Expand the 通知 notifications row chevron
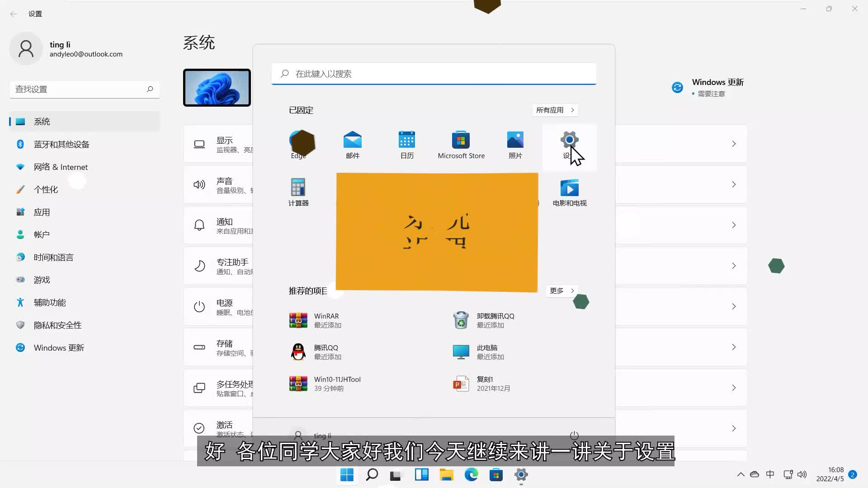868x488 pixels. pos(734,225)
